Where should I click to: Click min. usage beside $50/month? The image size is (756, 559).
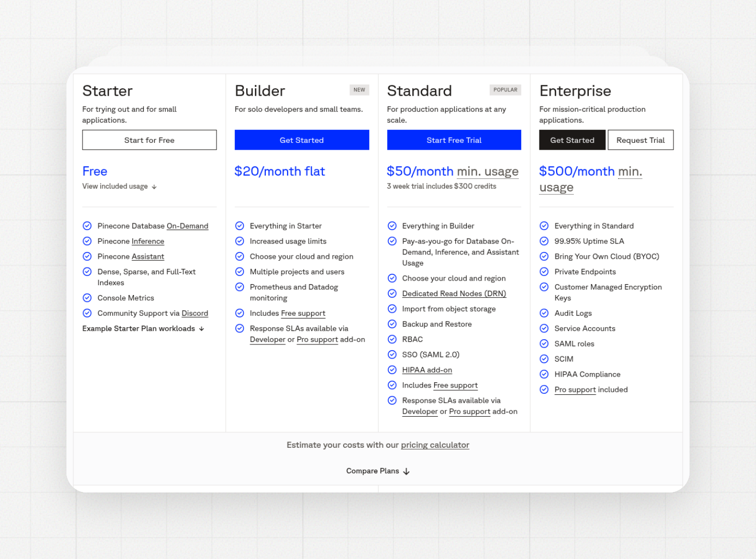pos(488,171)
